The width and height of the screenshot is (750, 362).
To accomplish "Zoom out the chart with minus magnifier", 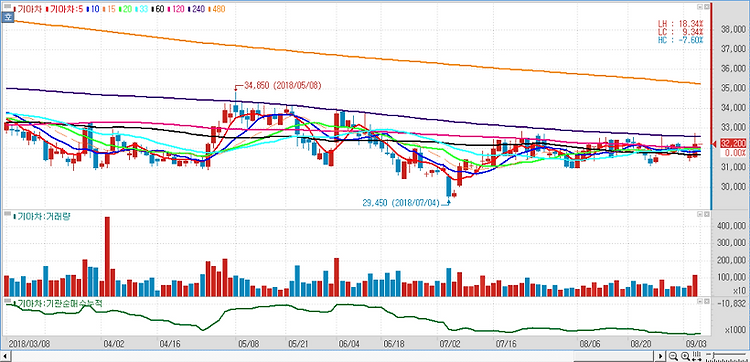I will [x=674, y=356].
